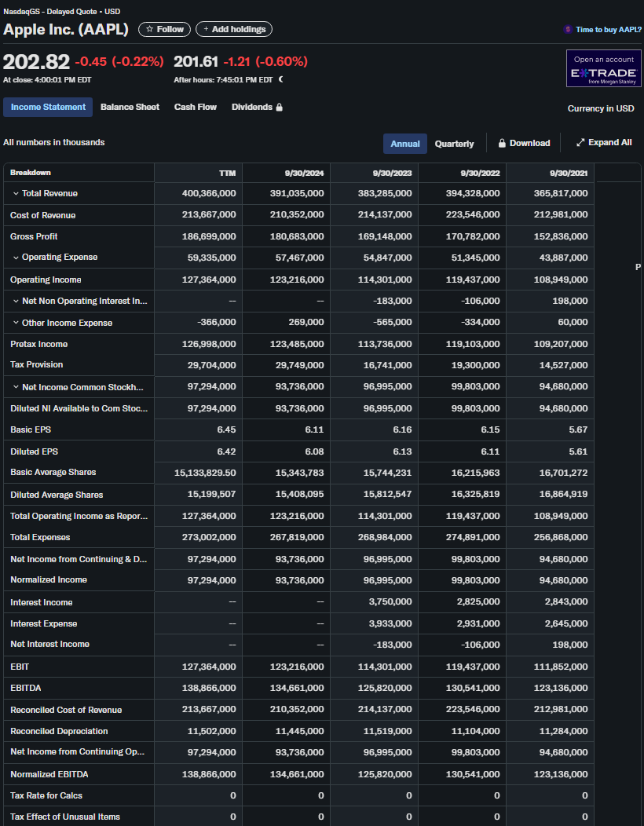This screenshot has width=644, height=826.
Task: Select the Reconciled Depreciation row label
Action: click(59, 731)
